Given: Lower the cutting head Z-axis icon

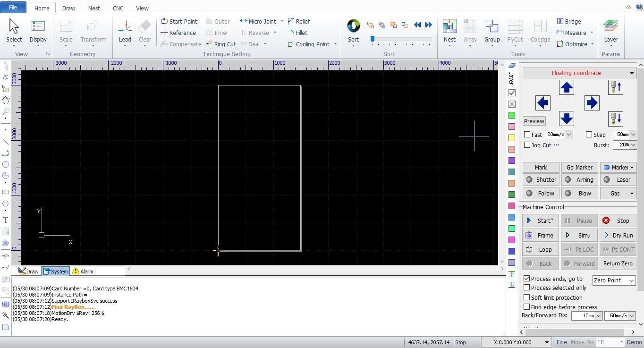Looking at the screenshot, I should coord(616,118).
